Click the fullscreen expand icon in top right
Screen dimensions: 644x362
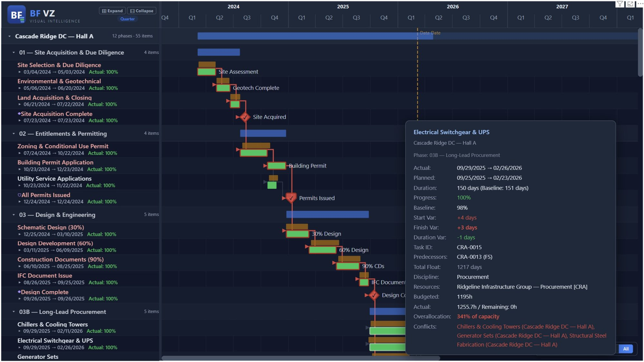pyautogui.click(x=630, y=4)
